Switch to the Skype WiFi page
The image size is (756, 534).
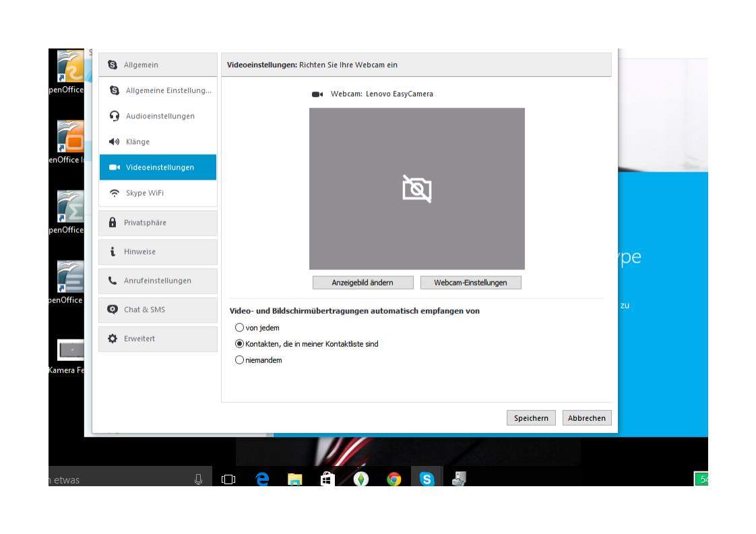click(158, 193)
